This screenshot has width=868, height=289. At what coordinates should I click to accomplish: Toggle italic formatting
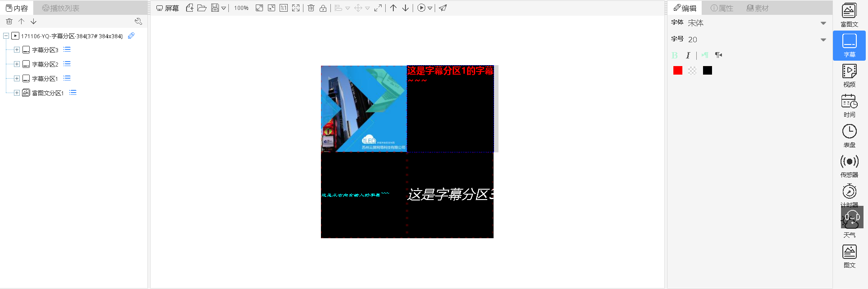coord(688,55)
